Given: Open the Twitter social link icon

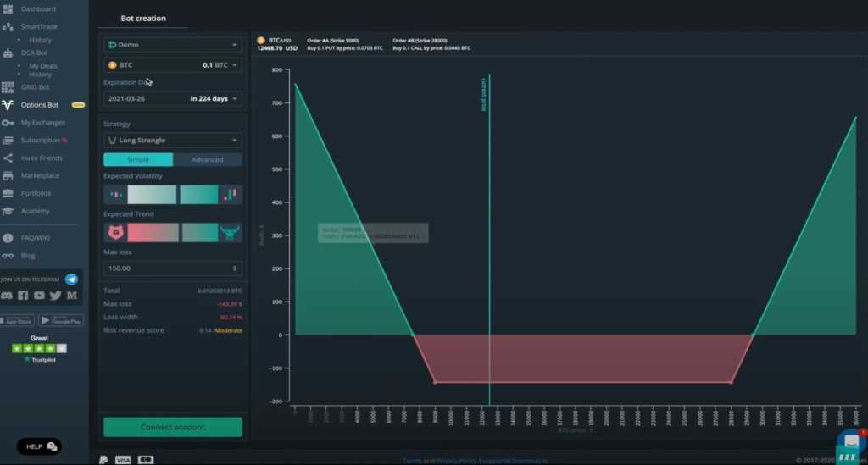Looking at the screenshot, I should (55, 296).
